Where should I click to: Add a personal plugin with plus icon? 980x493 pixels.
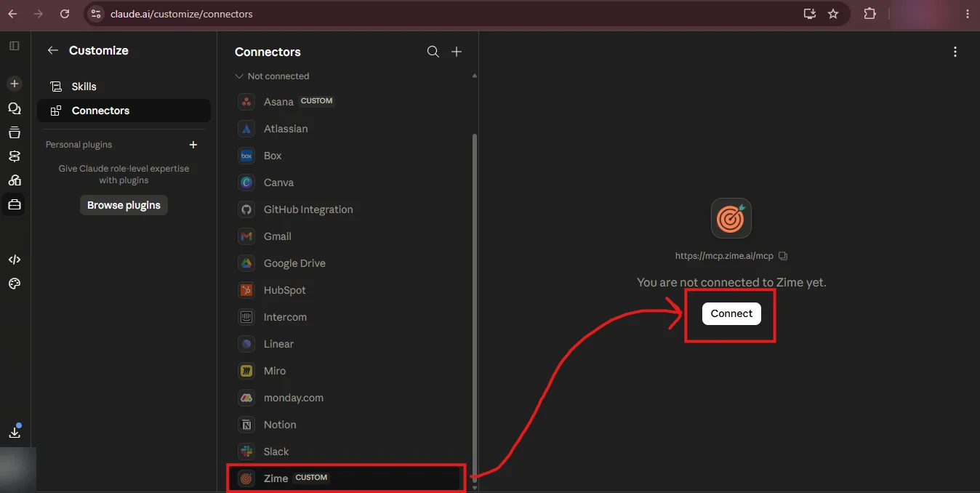point(193,145)
